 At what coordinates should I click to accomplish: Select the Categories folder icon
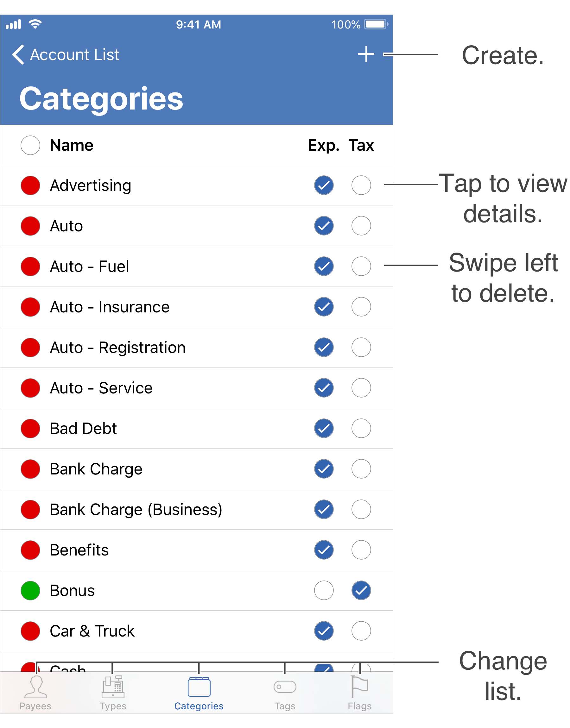tap(199, 687)
